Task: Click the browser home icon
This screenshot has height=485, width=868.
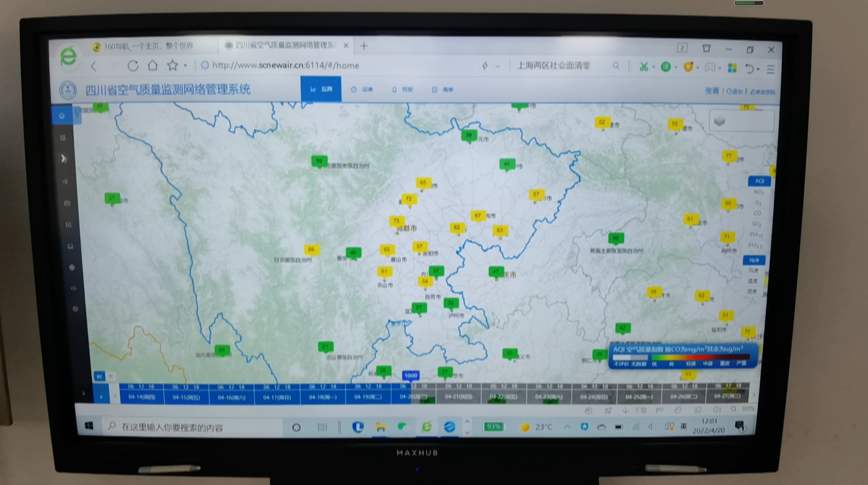Action: tap(153, 65)
